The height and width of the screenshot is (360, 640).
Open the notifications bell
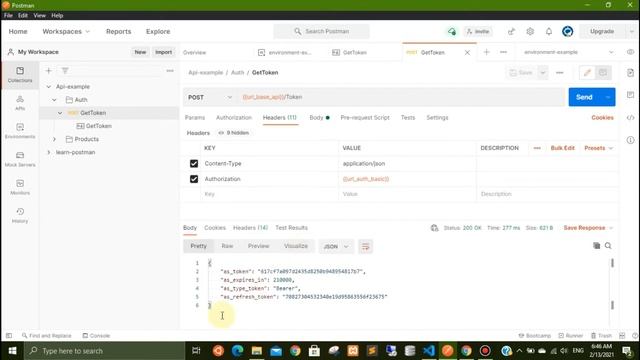pyautogui.click(x=549, y=31)
